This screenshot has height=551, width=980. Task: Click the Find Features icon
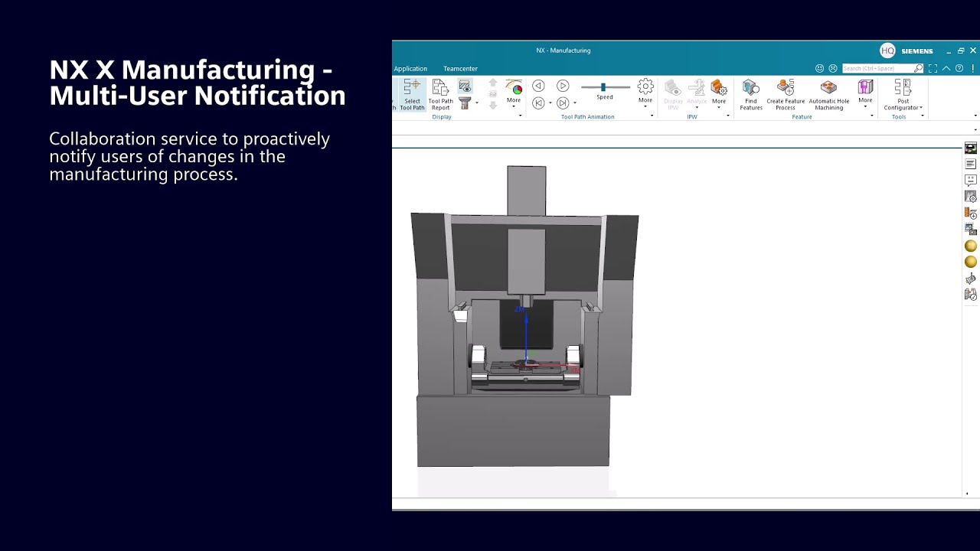[x=751, y=94]
